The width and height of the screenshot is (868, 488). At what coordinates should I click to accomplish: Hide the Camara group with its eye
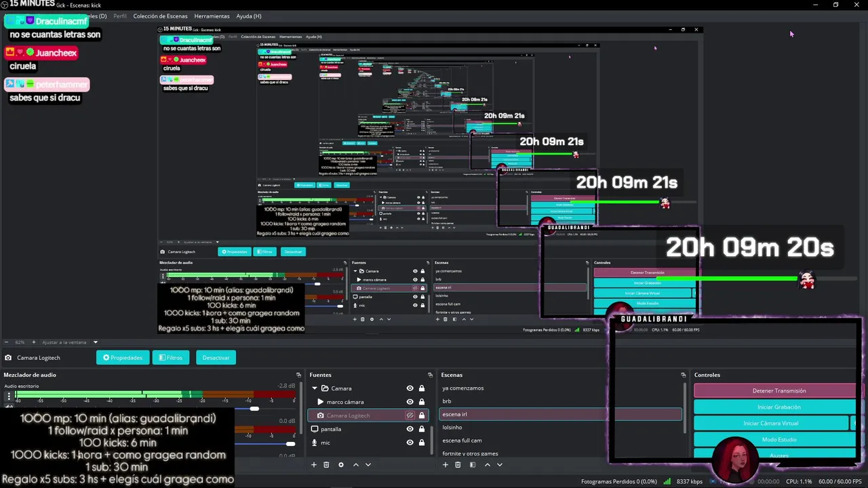click(410, 388)
